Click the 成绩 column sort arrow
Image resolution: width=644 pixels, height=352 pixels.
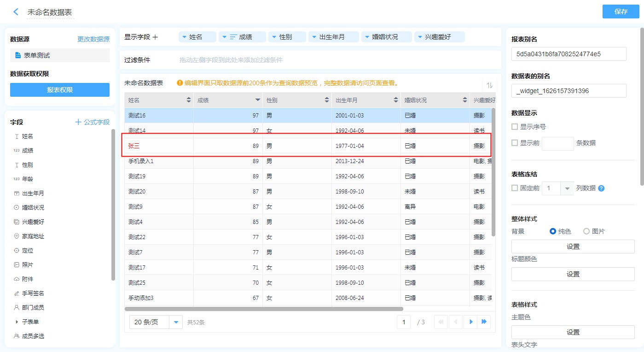258,100
